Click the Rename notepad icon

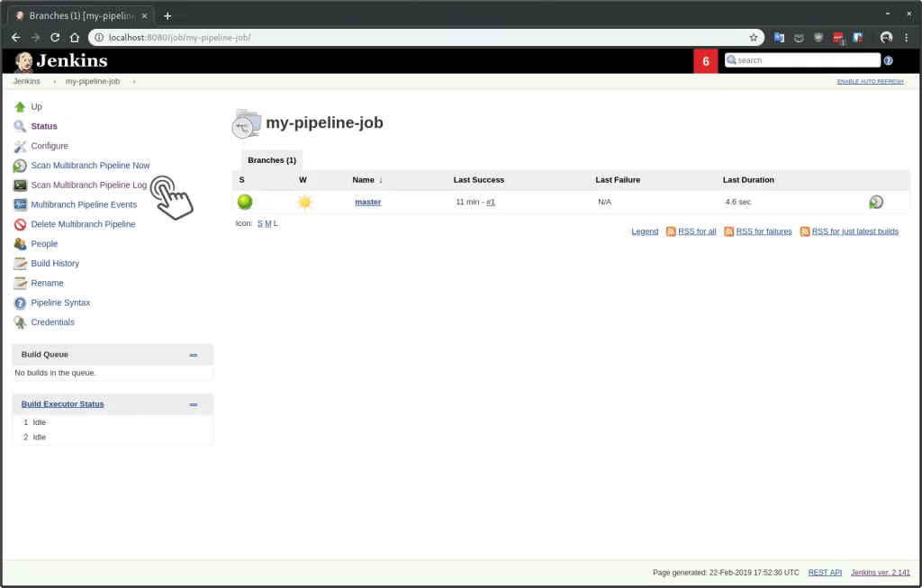tap(20, 284)
